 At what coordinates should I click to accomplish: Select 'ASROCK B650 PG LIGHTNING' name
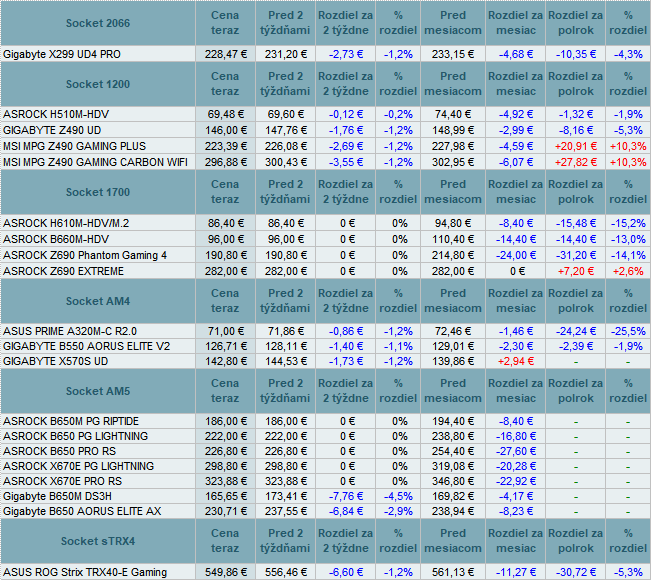coord(76,436)
